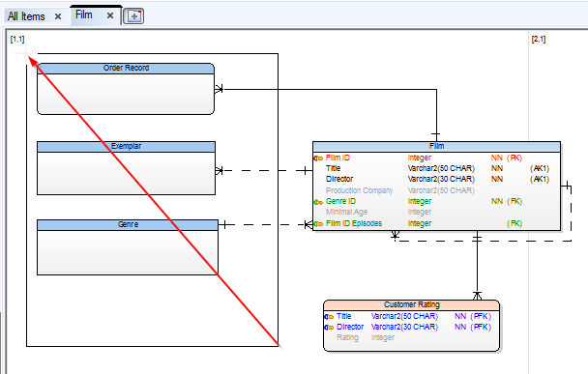Click the Director key icon in Customer Rating
The image size is (588, 374).
click(329, 328)
